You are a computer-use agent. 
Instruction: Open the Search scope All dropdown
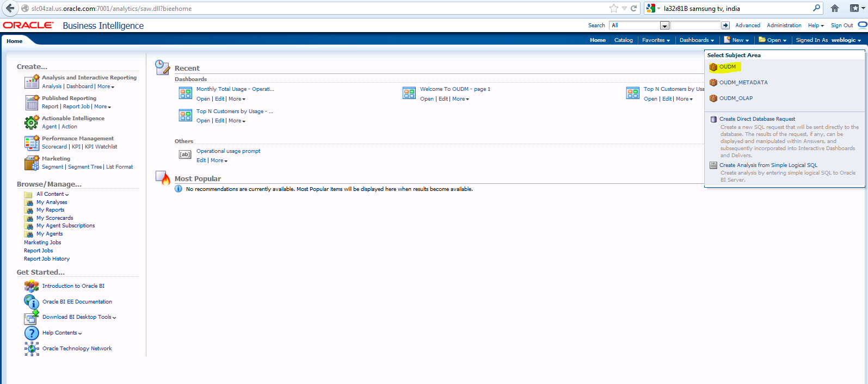(664, 26)
